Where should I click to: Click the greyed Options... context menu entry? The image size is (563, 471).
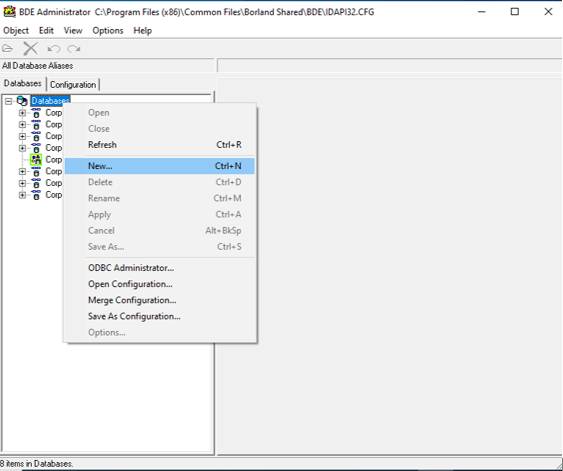click(x=160, y=332)
